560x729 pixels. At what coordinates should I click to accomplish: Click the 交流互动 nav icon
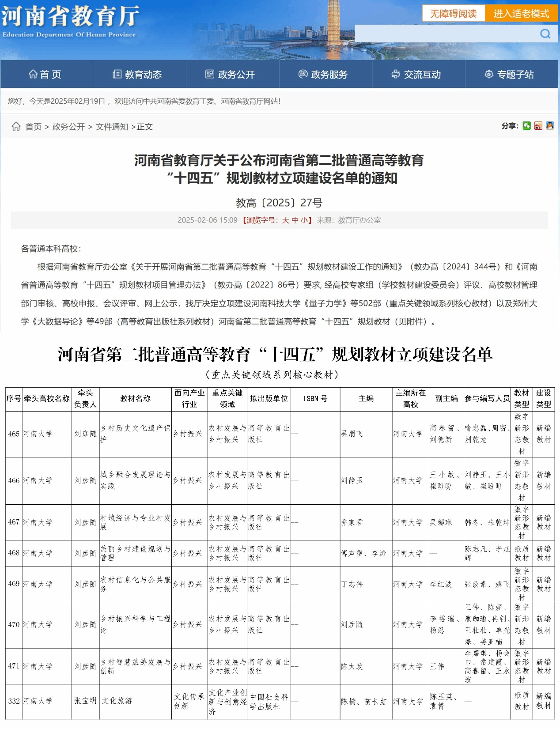click(396, 74)
